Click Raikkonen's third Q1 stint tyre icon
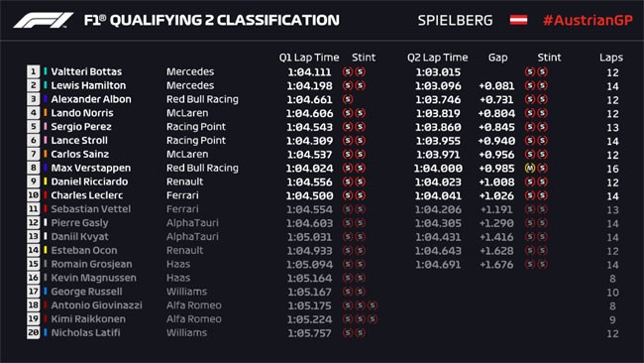The image size is (644, 363). pos(373,319)
